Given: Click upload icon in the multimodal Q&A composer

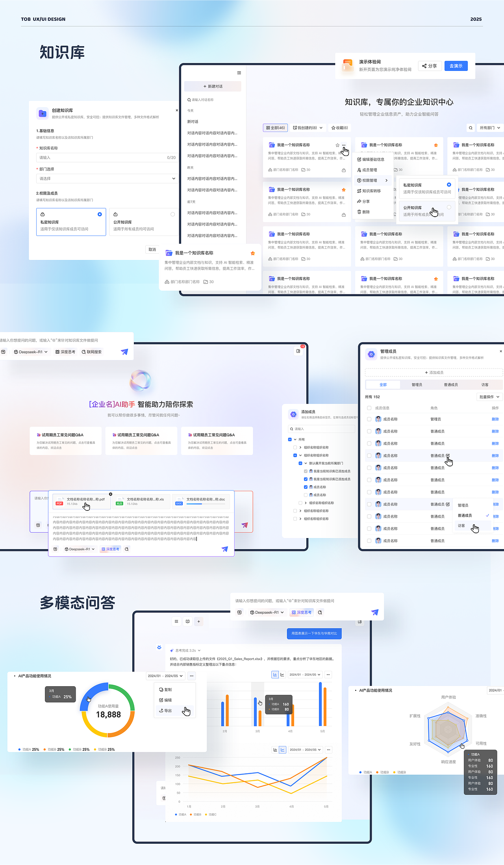Looking at the screenshot, I should pyautogui.click(x=239, y=612).
